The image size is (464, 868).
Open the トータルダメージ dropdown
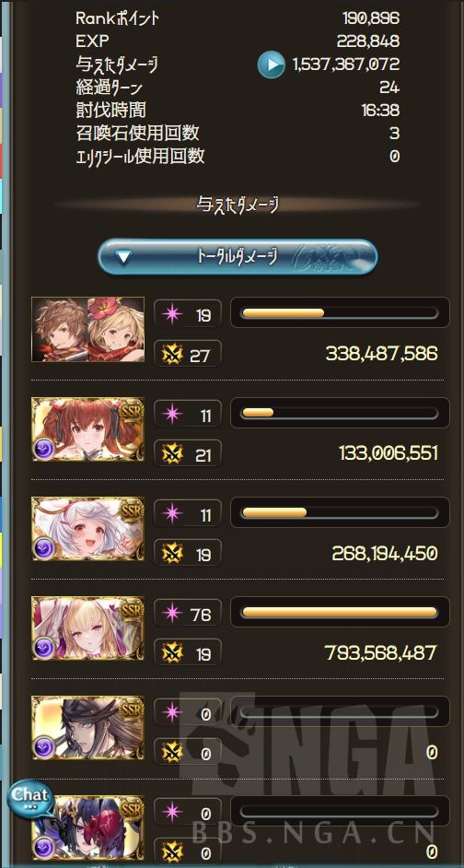click(238, 257)
